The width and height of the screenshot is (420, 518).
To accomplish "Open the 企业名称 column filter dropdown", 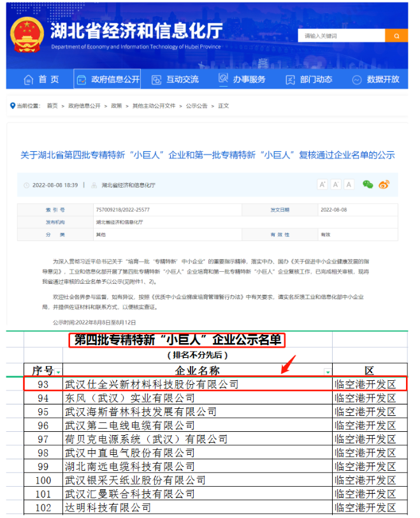I will (328, 372).
